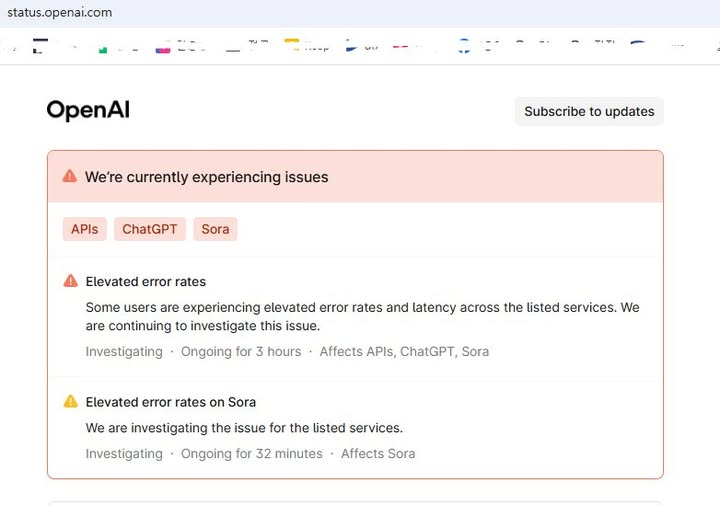Click the yellow warning icon beside Sora incident
Screen dimensions: 720x505
pyautogui.click(x=70, y=401)
